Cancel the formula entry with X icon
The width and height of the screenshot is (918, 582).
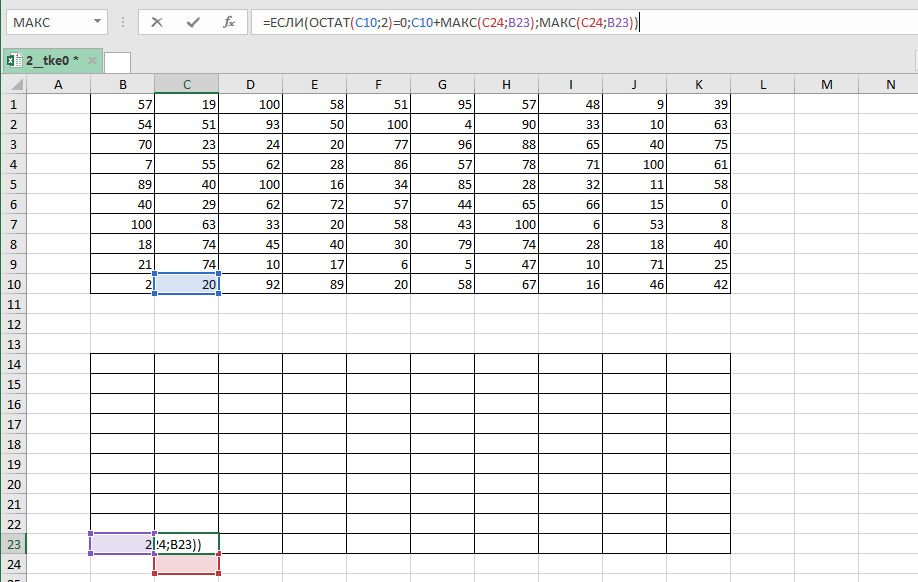(x=157, y=22)
